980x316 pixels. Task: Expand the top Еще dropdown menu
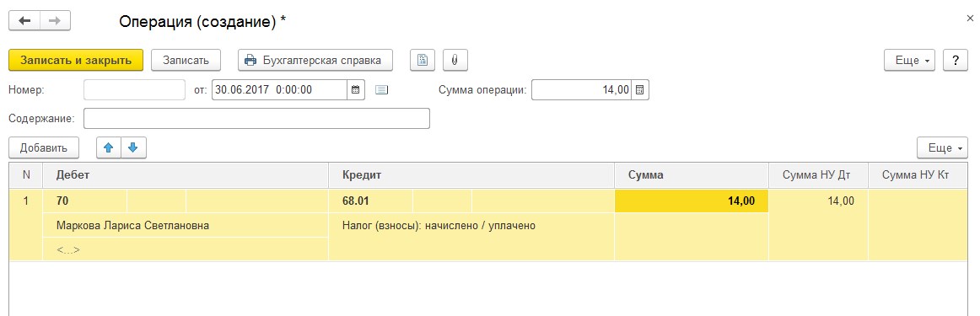909,61
